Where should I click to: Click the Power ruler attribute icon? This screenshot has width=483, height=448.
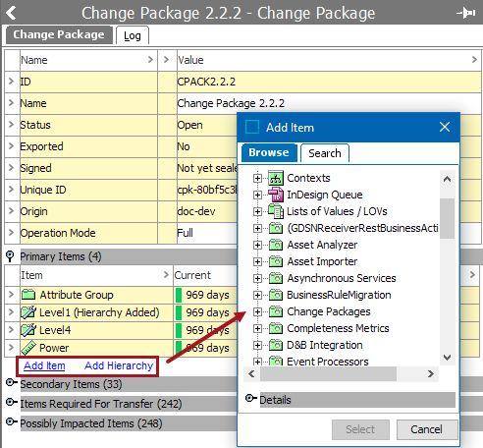pos(28,348)
